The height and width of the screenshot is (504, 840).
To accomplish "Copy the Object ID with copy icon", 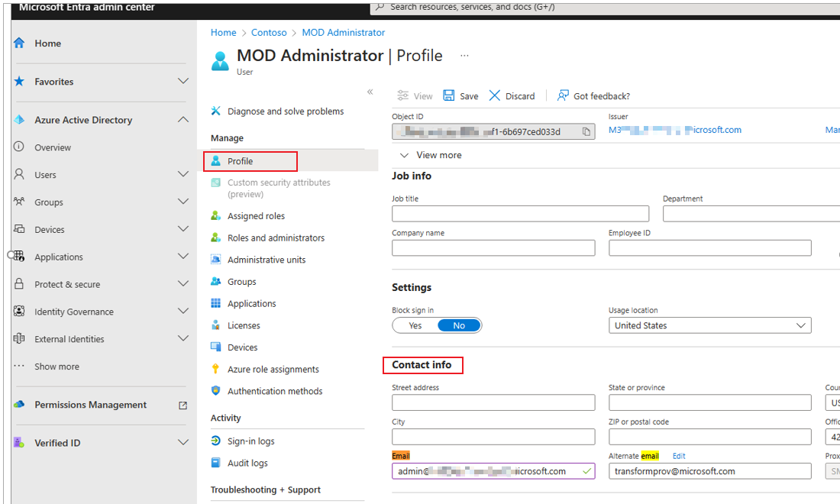I will (x=586, y=132).
